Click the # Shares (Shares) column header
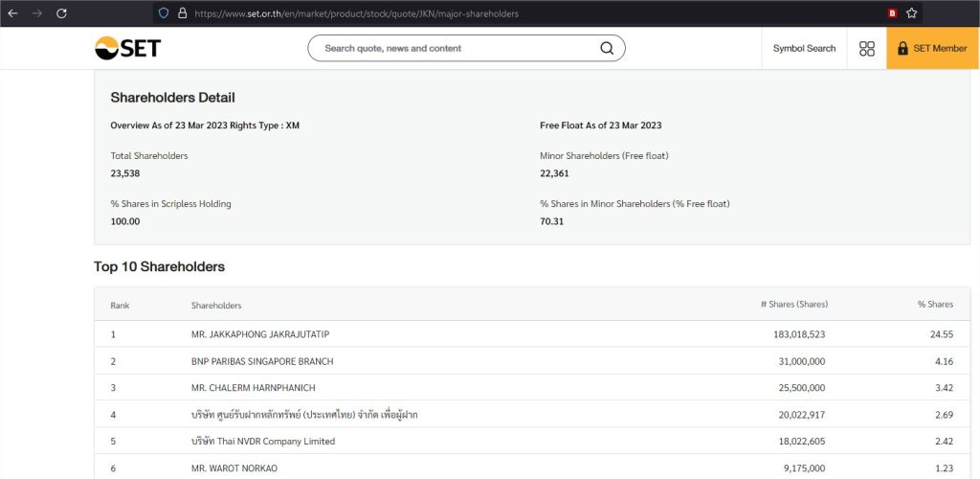Viewport: 980px width, 479px height. 793,305
